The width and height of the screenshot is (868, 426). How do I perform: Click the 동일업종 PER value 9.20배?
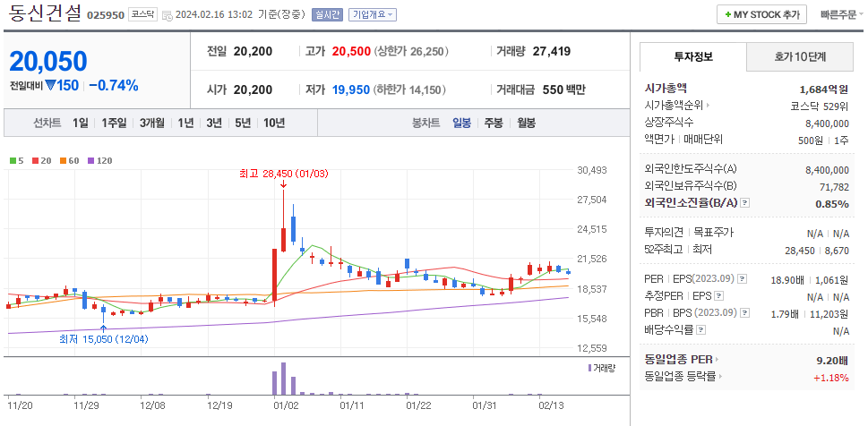[x=832, y=361]
